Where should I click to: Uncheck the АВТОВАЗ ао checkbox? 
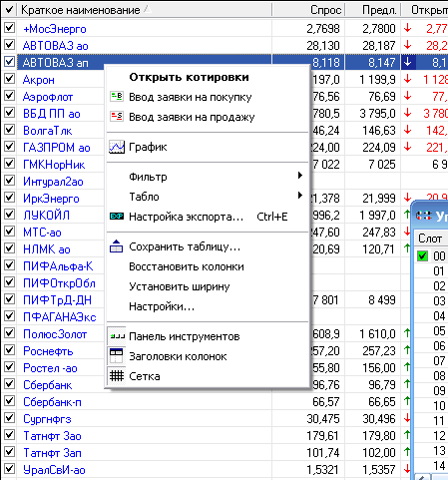(9, 45)
